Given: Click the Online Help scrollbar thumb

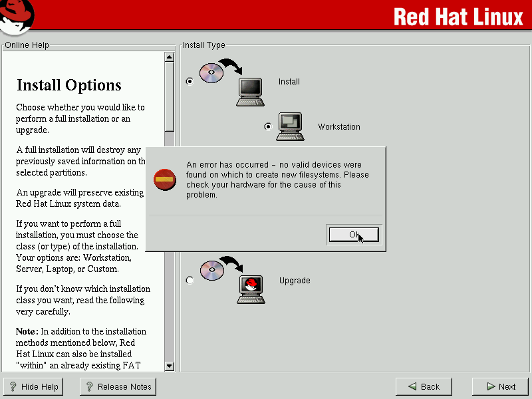Looking at the screenshot, I should click(x=169, y=96).
